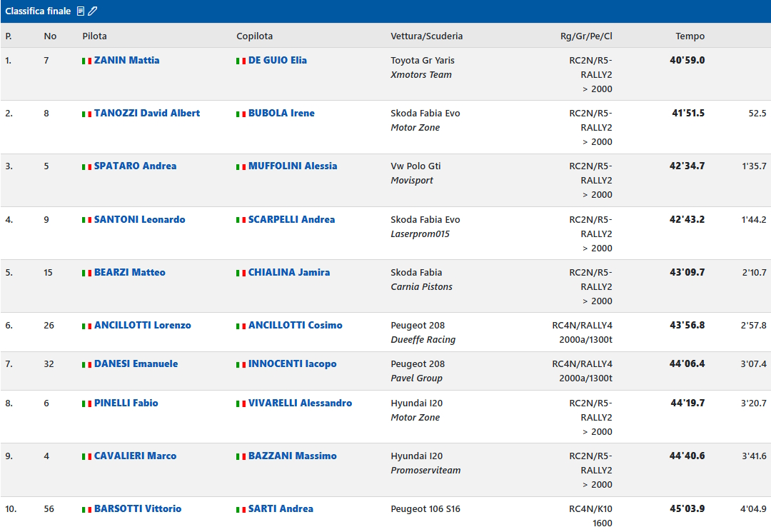Open BARSOTTI Vittorio driver link
This screenshot has width=771, height=532.
(137, 509)
